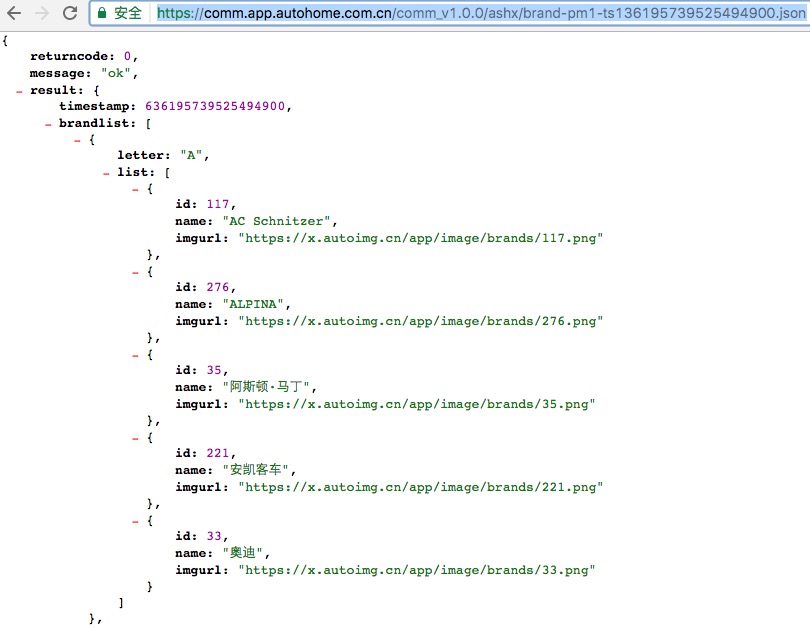Image resolution: width=810 pixels, height=629 pixels.
Task: Click the name value "奥迪"
Action: (x=243, y=553)
